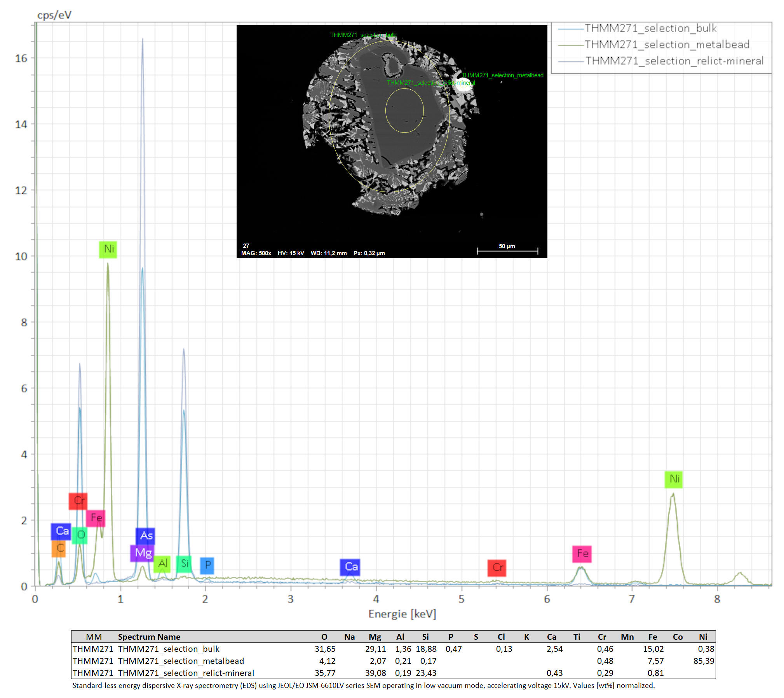
Task: Click the Energie [keV] axis title
Action: (402, 614)
